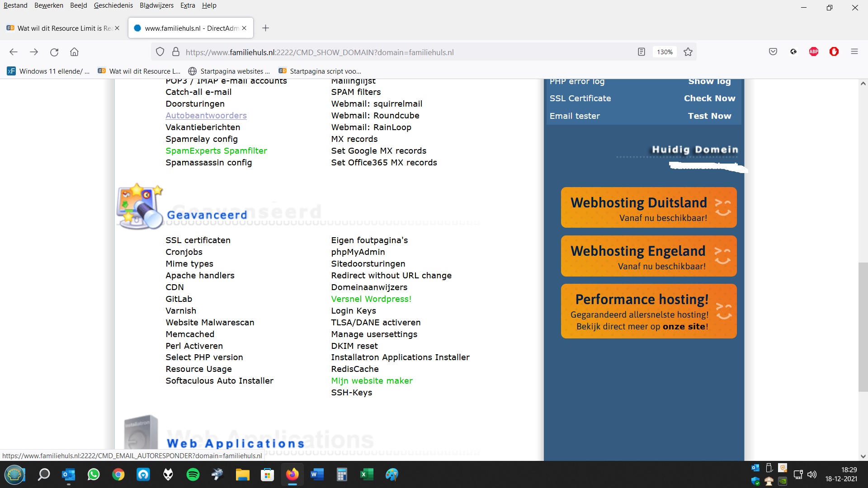Open the Autobeantwoorders link
The image size is (868, 488).
pyautogui.click(x=206, y=115)
